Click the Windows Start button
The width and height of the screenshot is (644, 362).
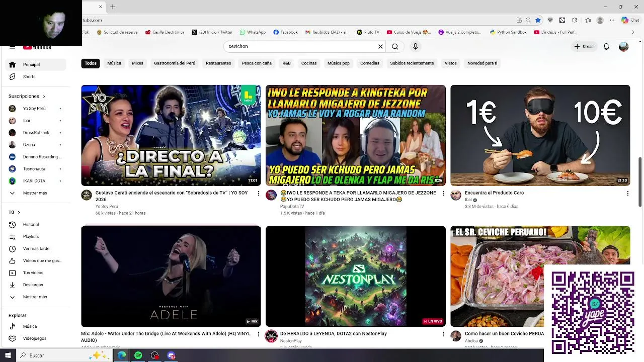pyautogui.click(x=8, y=355)
